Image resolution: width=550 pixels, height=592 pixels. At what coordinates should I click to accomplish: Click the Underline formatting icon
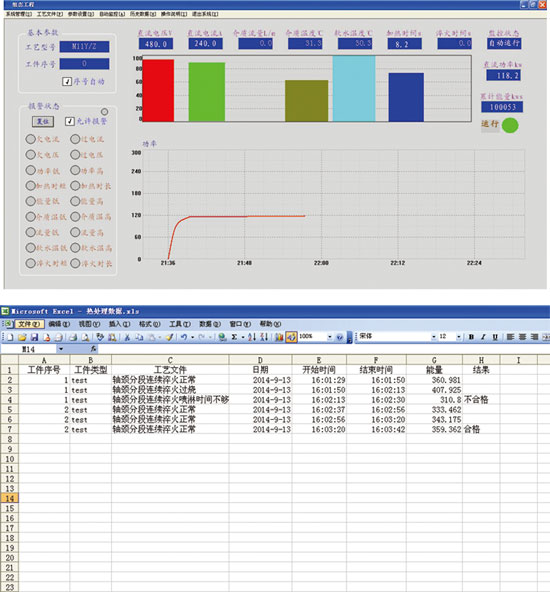click(495, 337)
